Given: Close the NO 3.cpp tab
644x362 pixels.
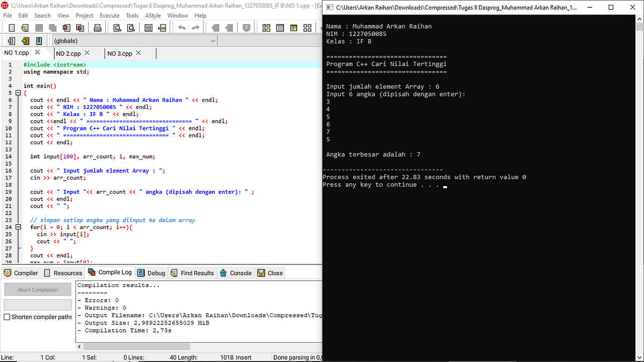Looking at the screenshot, I should click(x=138, y=53).
